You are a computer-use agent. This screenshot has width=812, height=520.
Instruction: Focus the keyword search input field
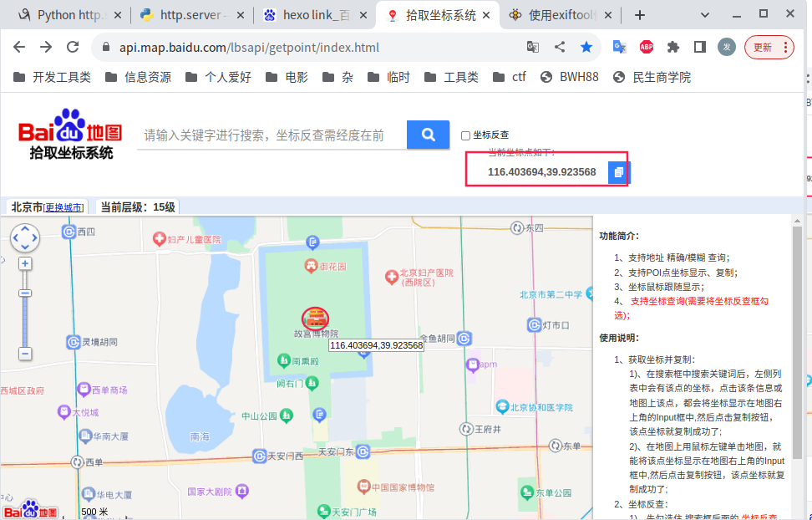[272, 135]
